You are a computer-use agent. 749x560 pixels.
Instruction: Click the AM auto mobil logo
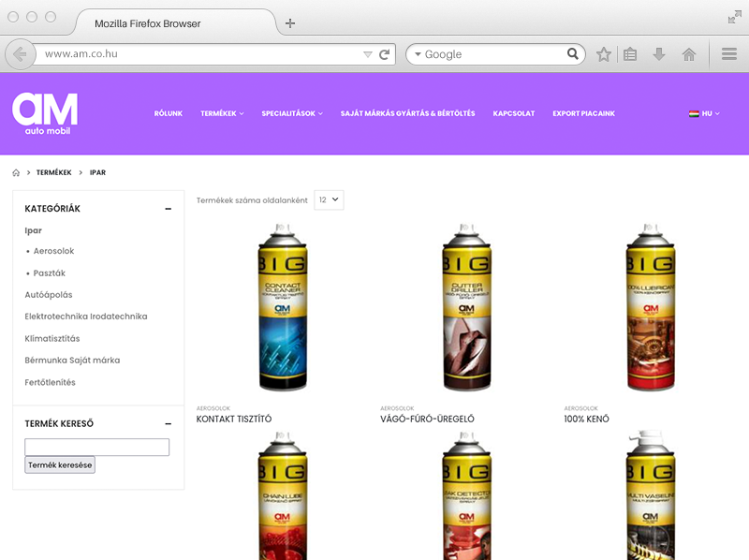tap(44, 113)
